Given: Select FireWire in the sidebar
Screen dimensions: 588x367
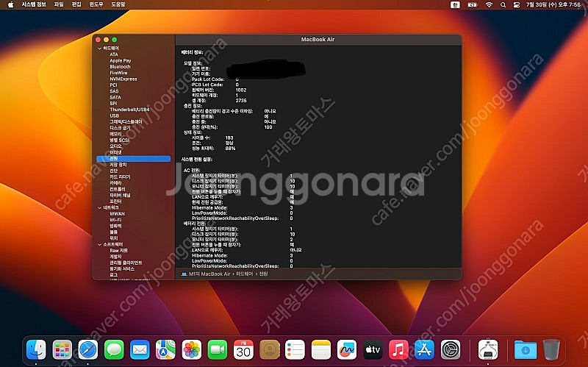Looking at the screenshot, I should (118, 73).
